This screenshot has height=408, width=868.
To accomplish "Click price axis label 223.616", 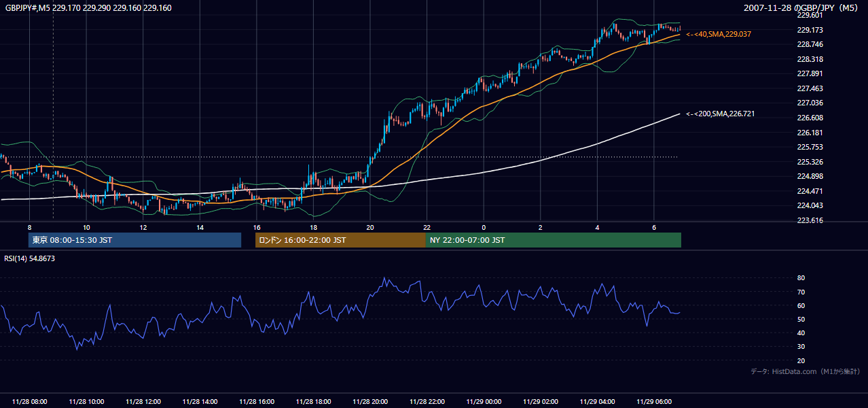I will 810,220.
